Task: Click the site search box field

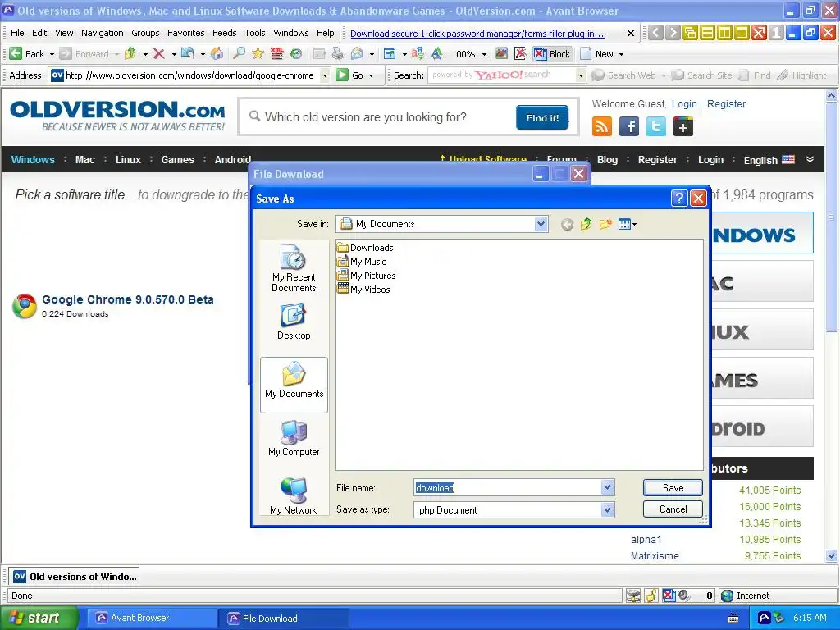Action: click(x=381, y=116)
